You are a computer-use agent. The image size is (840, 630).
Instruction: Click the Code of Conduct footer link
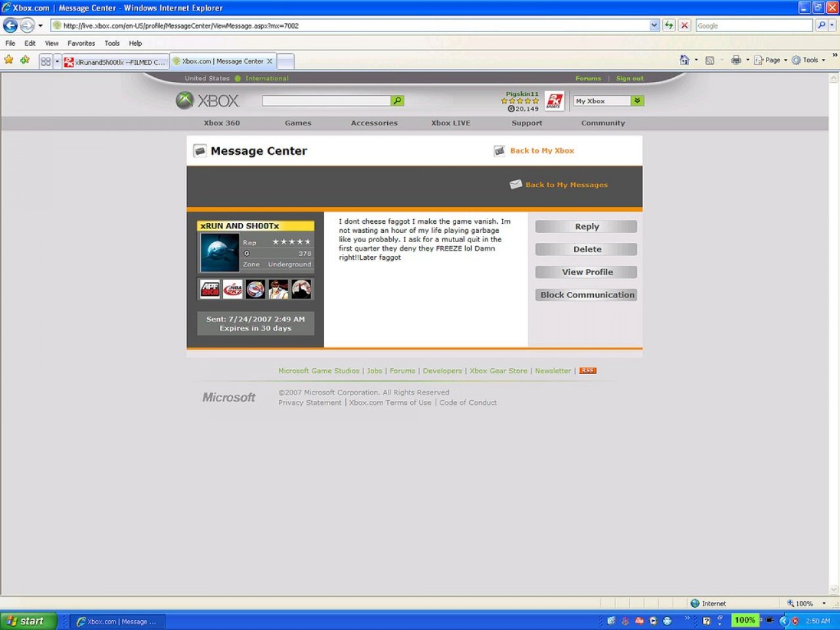[468, 403]
